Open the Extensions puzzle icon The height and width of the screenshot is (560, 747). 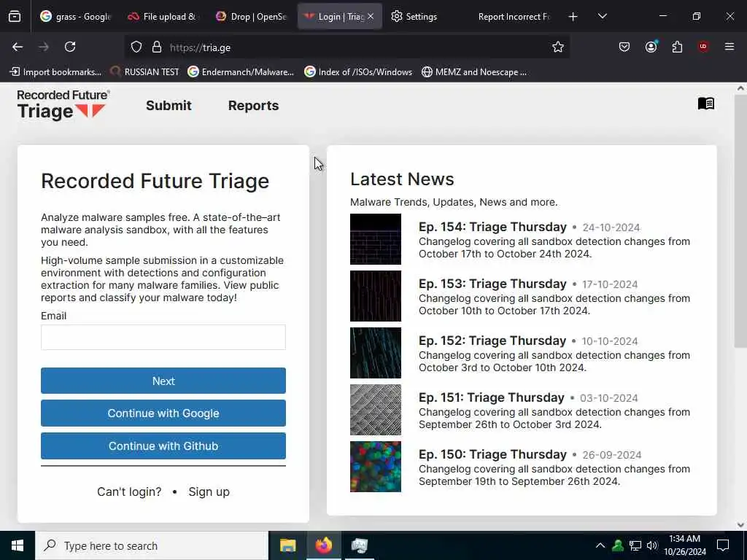[x=677, y=47]
